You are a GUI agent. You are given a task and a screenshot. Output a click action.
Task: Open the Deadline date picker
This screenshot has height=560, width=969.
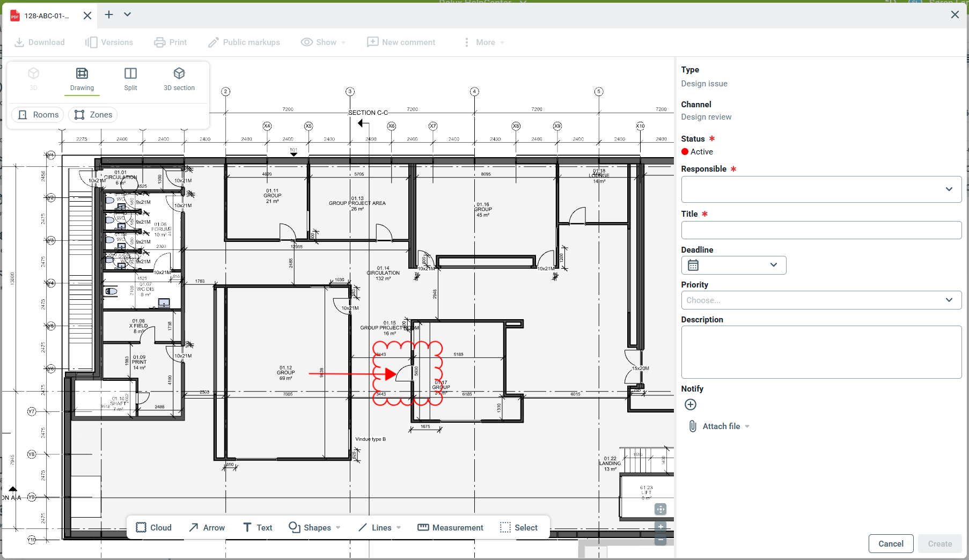[733, 265]
